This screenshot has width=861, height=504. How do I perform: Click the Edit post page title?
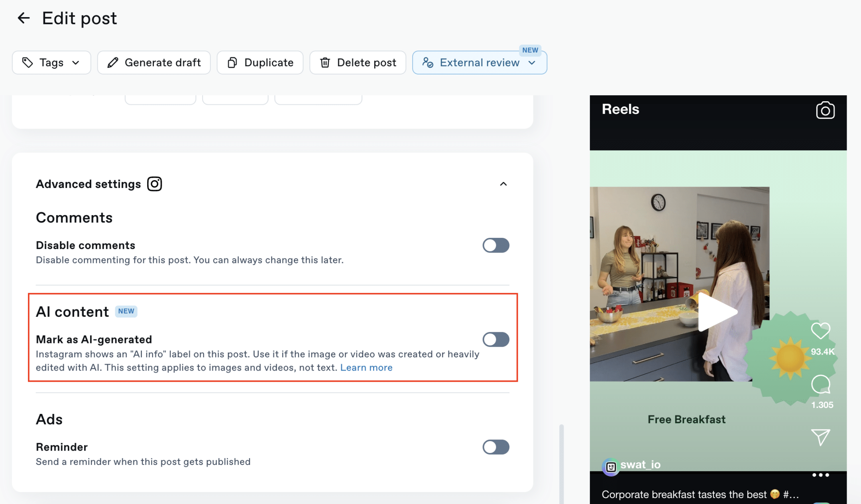79,18
